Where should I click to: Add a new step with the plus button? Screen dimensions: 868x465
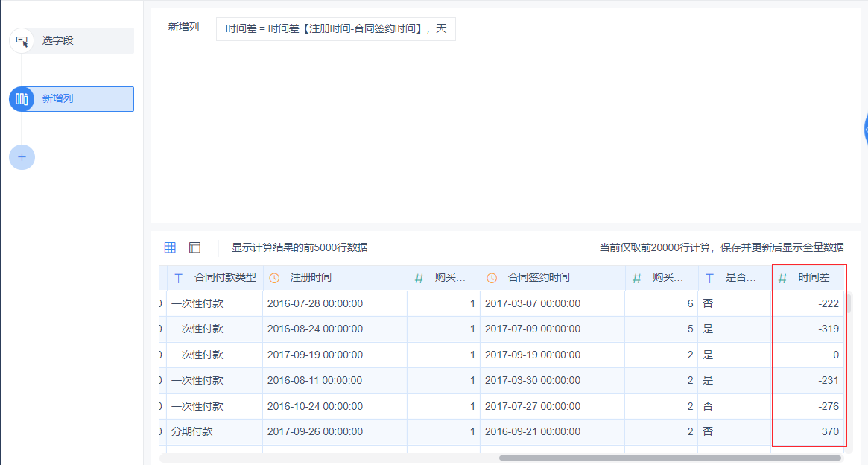click(x=22, y=157)
